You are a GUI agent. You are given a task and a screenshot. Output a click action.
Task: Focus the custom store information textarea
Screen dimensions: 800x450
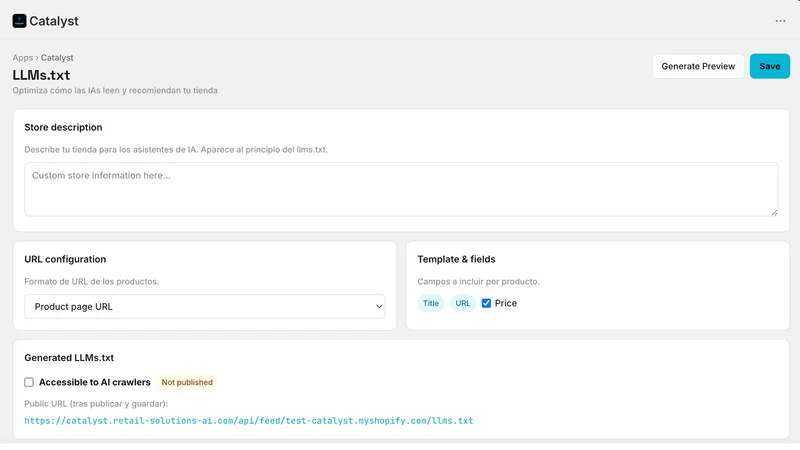401,189
